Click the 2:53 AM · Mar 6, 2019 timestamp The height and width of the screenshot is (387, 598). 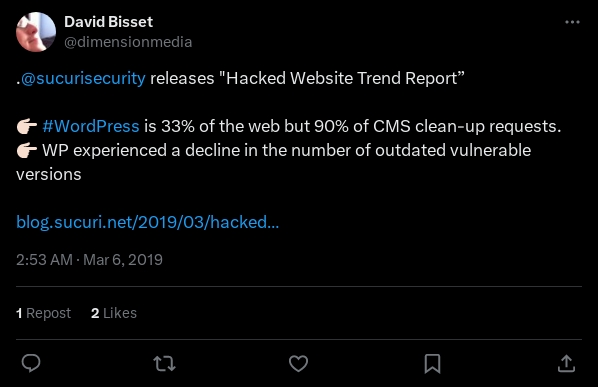point(89,260)
